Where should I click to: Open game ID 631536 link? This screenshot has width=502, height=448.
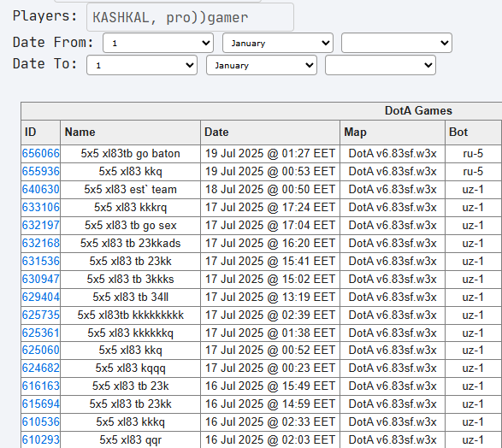pyautogui.click(x=41, y=261)
